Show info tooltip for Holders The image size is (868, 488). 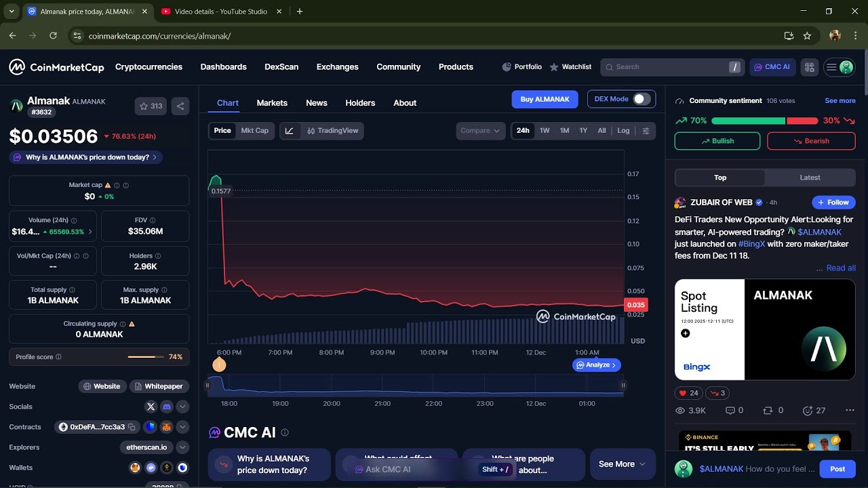158,256
